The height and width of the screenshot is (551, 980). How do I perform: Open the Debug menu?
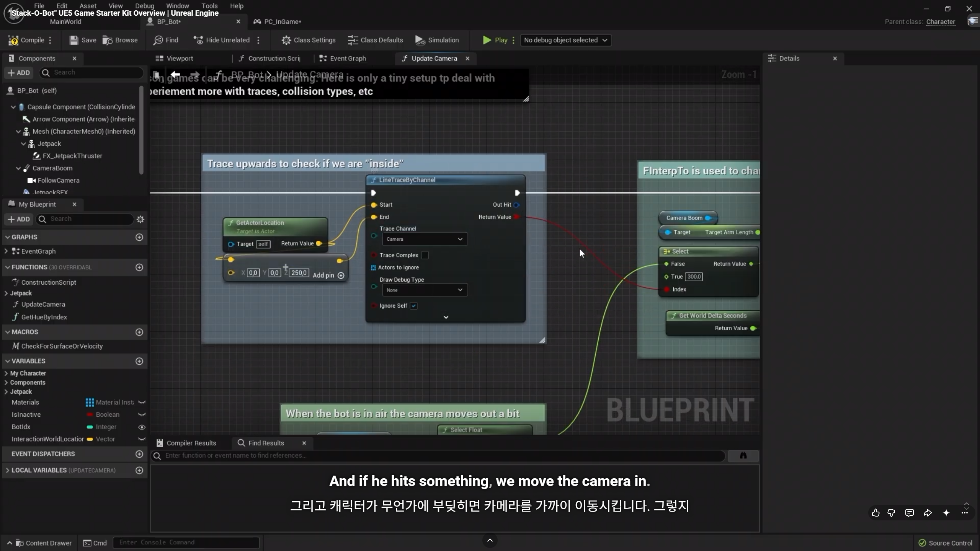pos(145,6)
